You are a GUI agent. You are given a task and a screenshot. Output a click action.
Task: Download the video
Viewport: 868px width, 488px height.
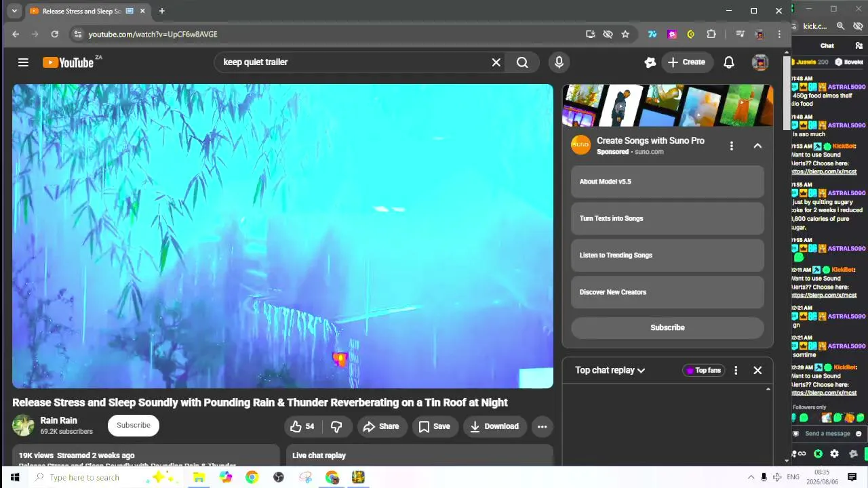coord(494,426)
